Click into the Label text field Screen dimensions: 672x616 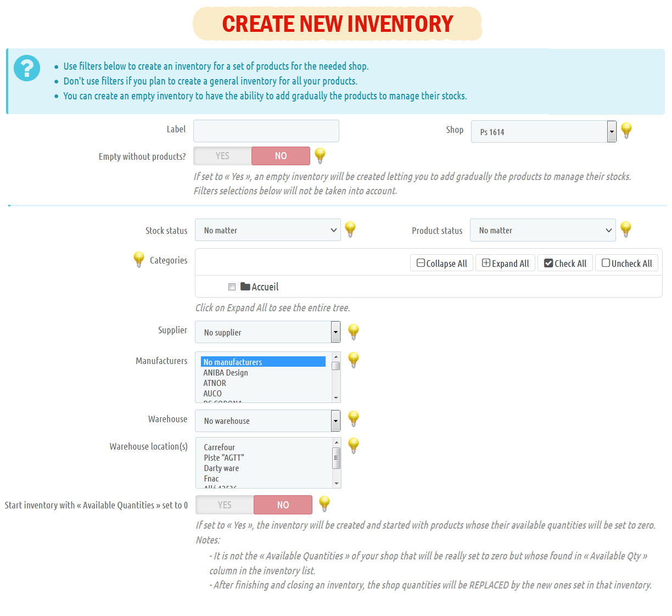(266, 131)
